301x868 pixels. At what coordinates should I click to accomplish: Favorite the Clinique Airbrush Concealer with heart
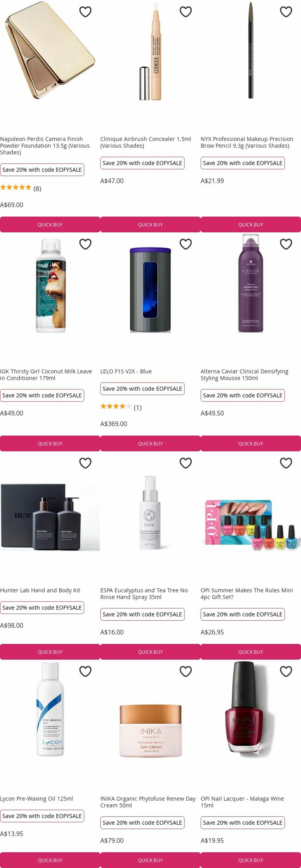[x=186, y=12]
